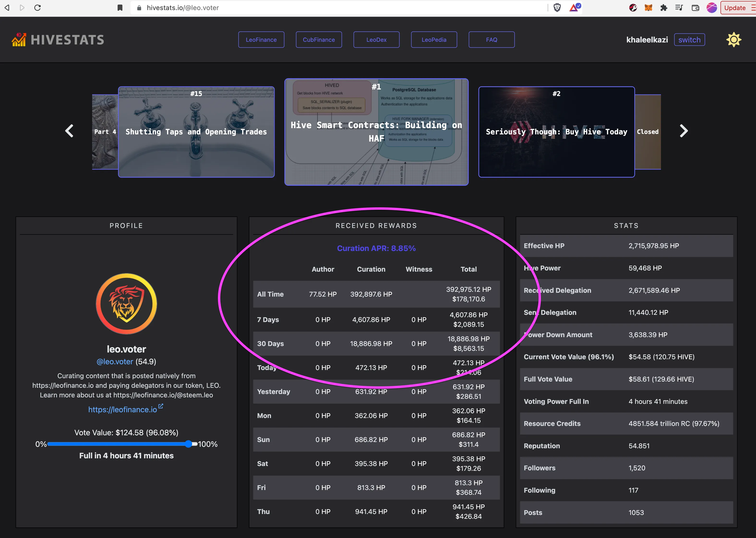The height and width of the screenshot is (538, 756).
Task: Show previous carousel post
Action: point(69,131)
